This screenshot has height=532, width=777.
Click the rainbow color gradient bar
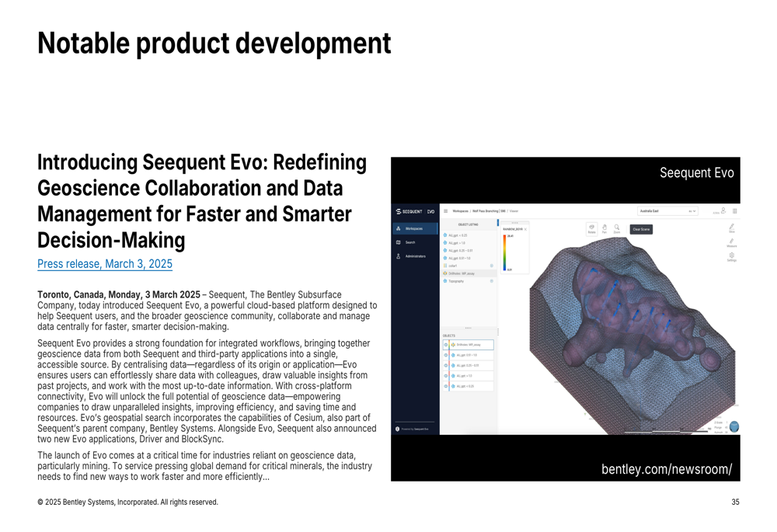[x=505, y=252]
